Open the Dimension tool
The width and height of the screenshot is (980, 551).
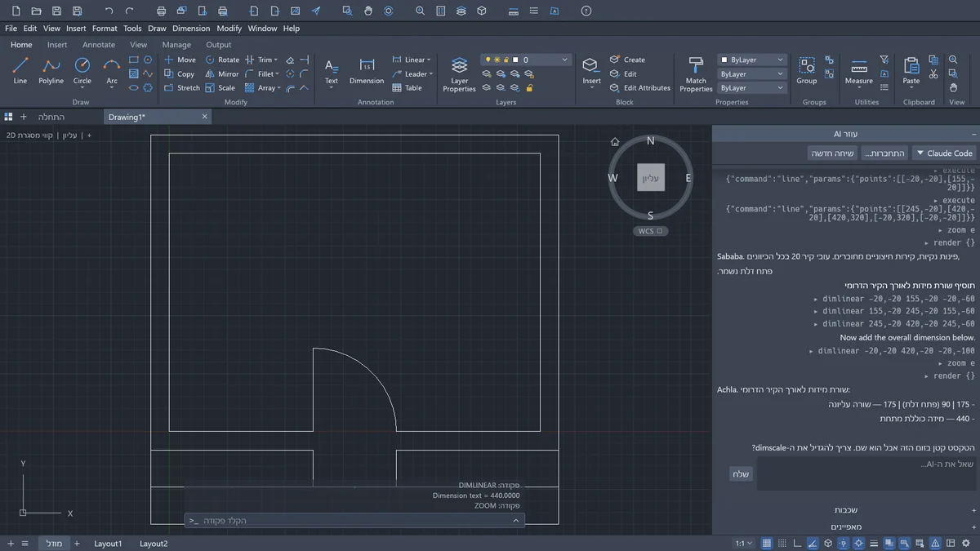pos(367,70)
